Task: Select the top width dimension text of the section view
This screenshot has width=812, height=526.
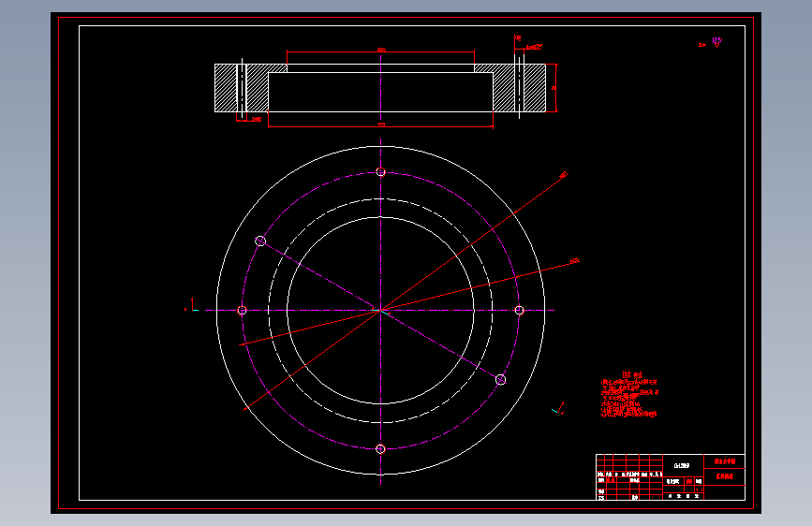Action: coord(381,50)
